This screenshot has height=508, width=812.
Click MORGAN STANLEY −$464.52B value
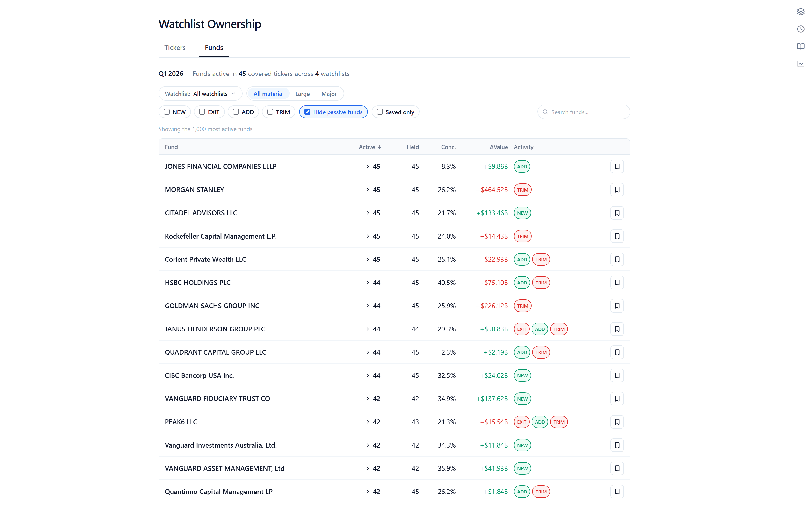click(492, 189)
